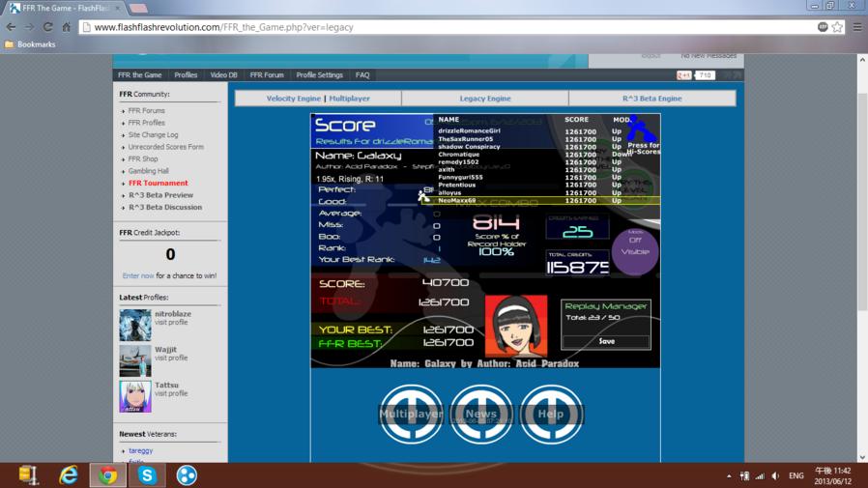Open the Multiplayer link in engine bar
The image size is (868, 488).
[349, 99]
